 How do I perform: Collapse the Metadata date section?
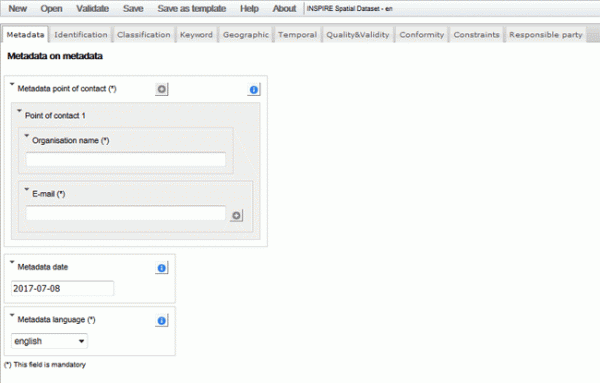12,262
